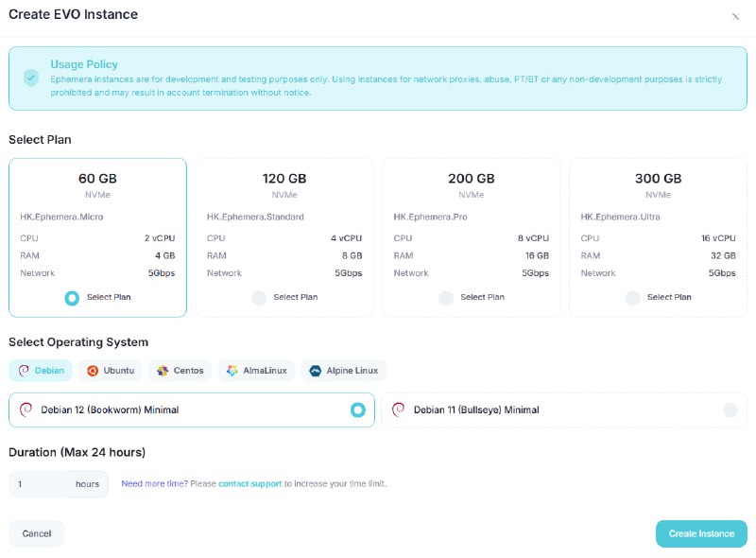Switch to the Ubuntu operating system tab
Screen dimensions: 756x558
click(x=111, y=371)
